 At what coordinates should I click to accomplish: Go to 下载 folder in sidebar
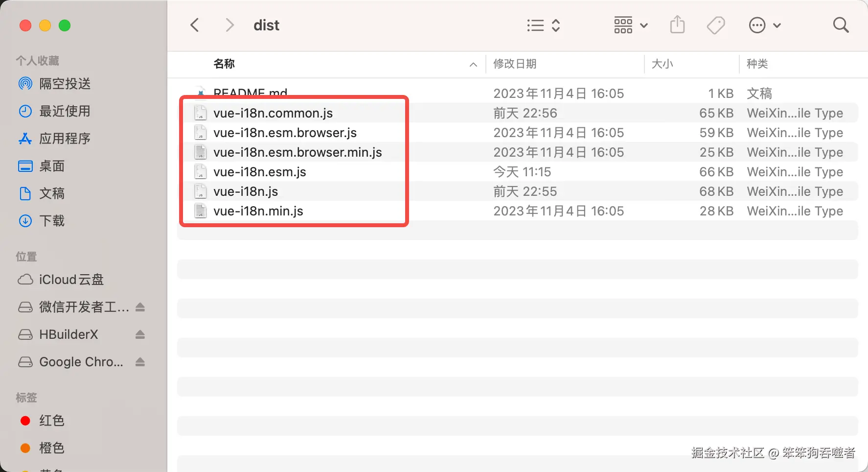(x=52, y=221)
